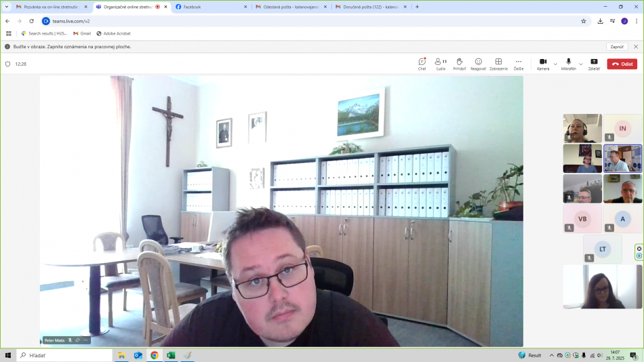Select the A participant tile

[622, 219]
